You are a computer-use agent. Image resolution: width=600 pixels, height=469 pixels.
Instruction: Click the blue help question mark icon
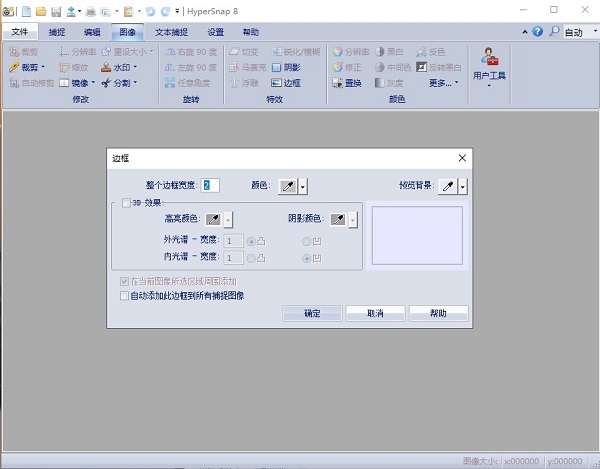(x=541, y=32)
